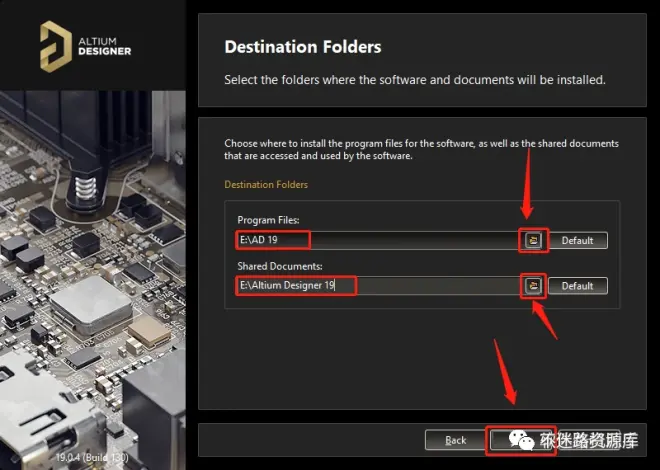Screen dimensions: 660x470
Task: Open folder browser for Program Files path
Action: pyautogui.click(x=533, y=240)
